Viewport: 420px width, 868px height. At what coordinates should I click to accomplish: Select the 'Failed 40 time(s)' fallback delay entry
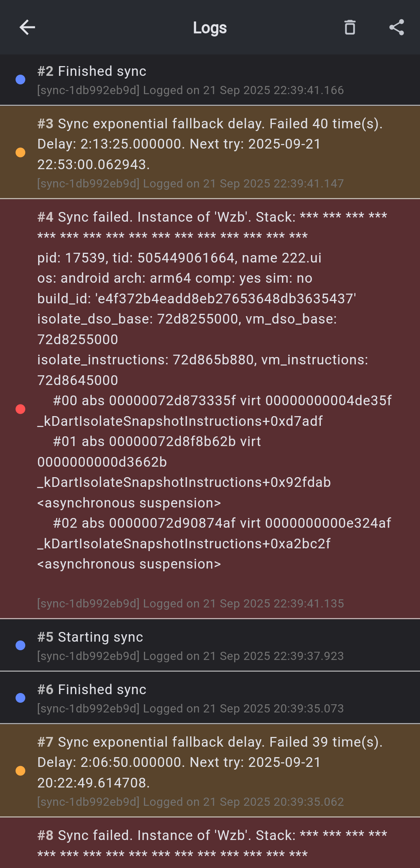(210, 144)
